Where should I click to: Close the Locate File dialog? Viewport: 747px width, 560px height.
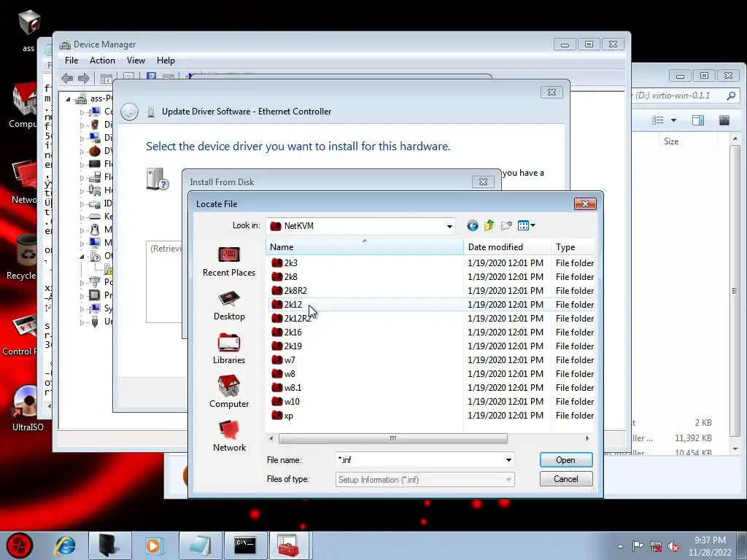point(585,204)
